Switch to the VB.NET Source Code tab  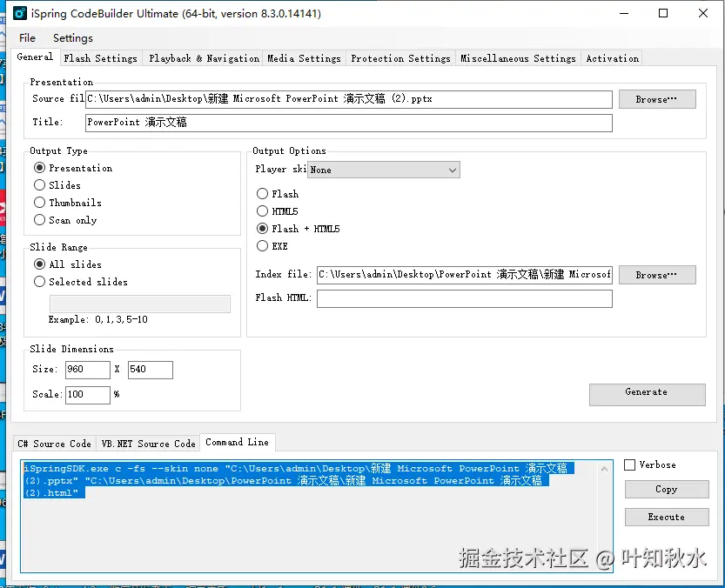148,444
